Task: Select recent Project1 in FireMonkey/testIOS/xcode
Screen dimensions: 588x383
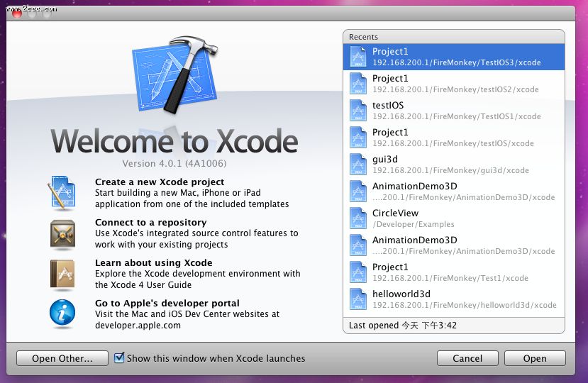Action: (x=454, y=138)
